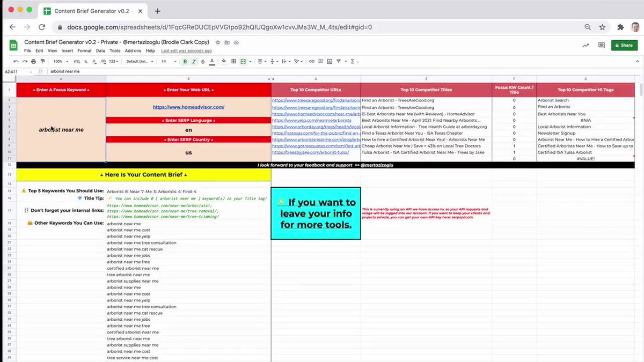644x362 pixels.
Task: Open the more number formats 123 dropdown
Action: click(x=113, y=62)
